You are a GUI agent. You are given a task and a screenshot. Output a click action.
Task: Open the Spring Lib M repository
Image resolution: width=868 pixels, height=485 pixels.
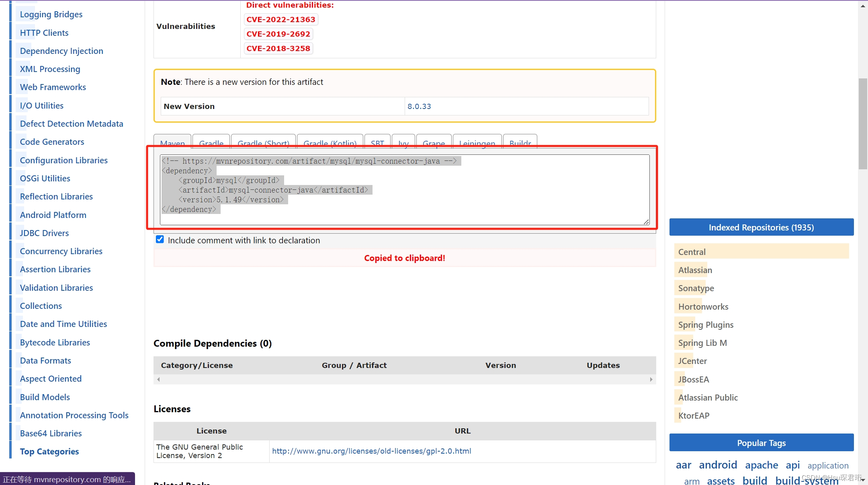[702, 343]
